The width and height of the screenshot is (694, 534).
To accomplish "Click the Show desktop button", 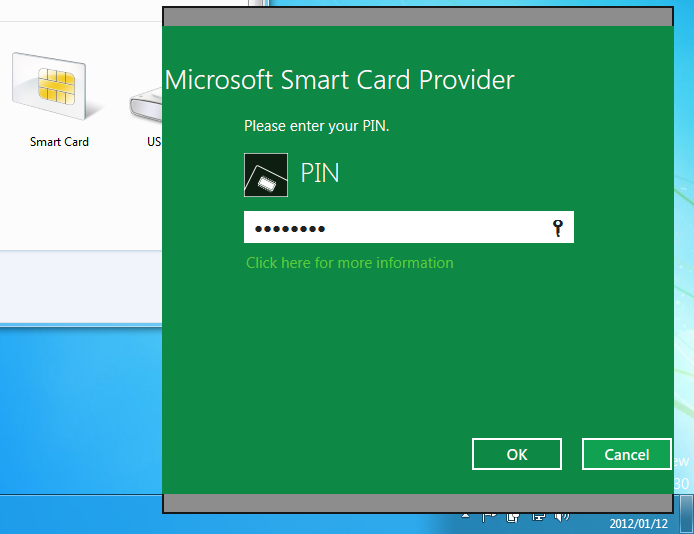I will point(686,514).
